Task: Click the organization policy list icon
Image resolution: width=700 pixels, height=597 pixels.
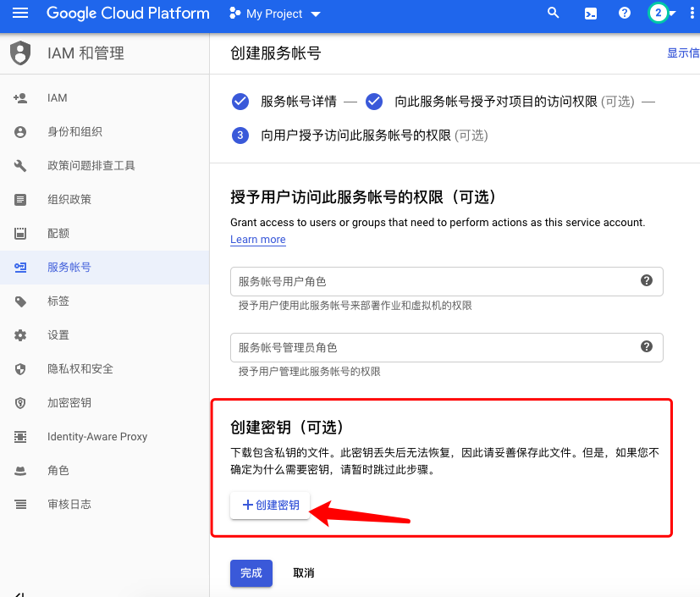Action: (x=20, y=200)
